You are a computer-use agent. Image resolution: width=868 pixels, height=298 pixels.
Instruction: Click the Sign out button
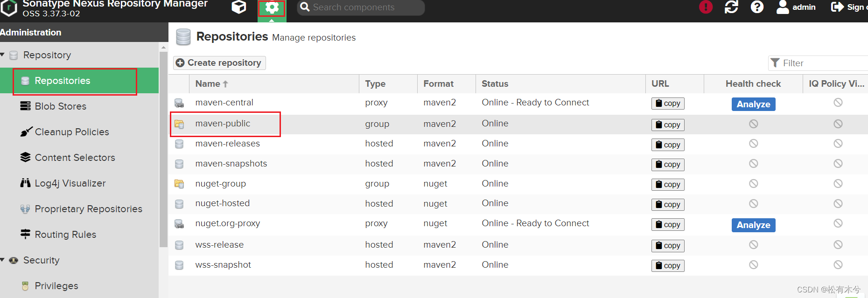click(849, 7)
